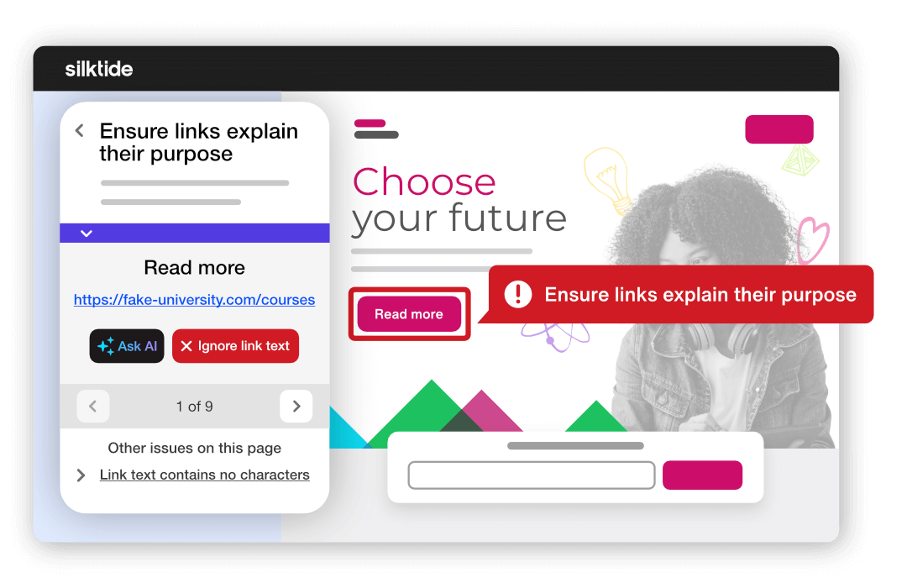Open Link text contains no characters link
Image resolution: width=907 pixels, height=588 pixels.
coord(205,475)
